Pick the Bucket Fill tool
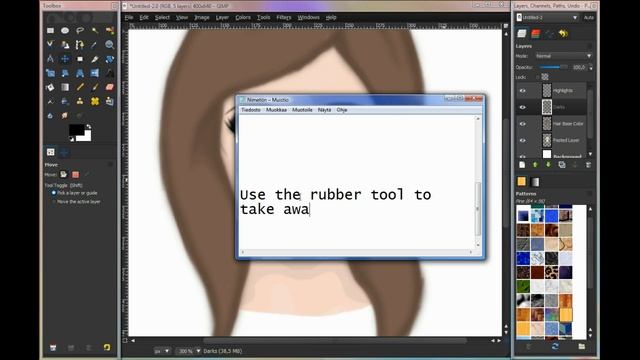This screenshot has width=640, height=360. point(50,87)
